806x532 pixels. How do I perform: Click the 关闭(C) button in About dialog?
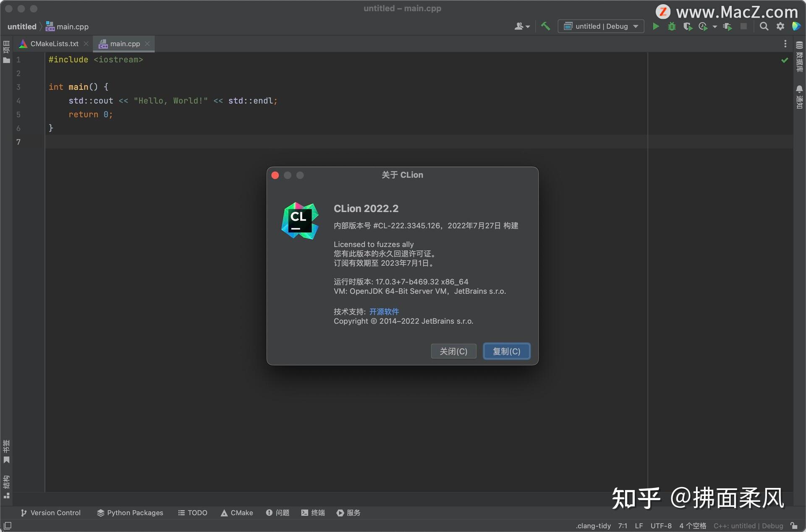point(453,351)
